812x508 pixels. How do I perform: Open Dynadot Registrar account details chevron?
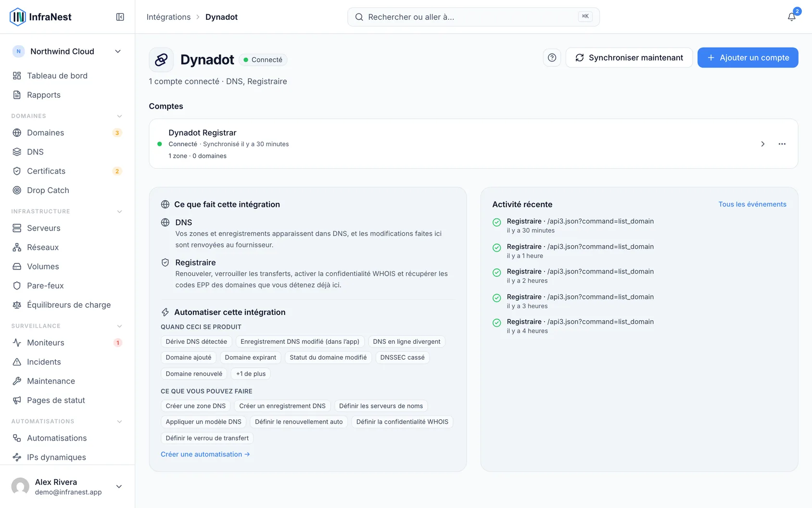pos(763,144)
